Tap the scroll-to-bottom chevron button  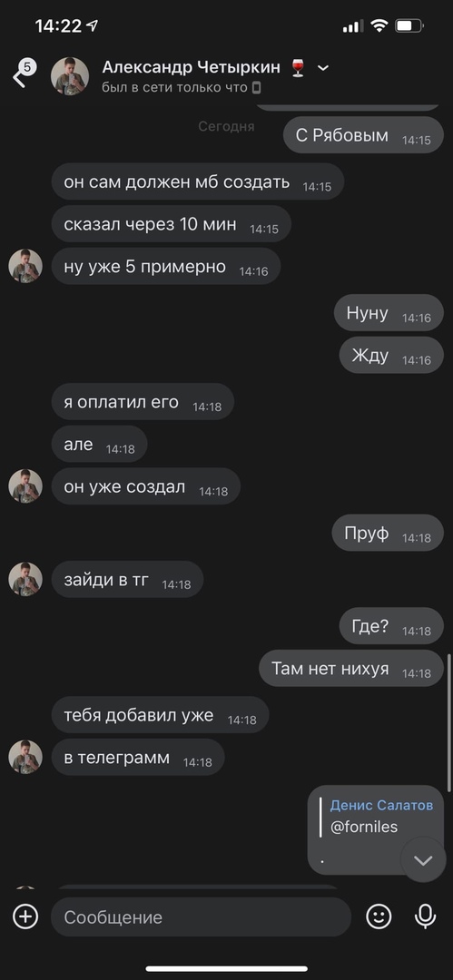click(x=423, y=860)
